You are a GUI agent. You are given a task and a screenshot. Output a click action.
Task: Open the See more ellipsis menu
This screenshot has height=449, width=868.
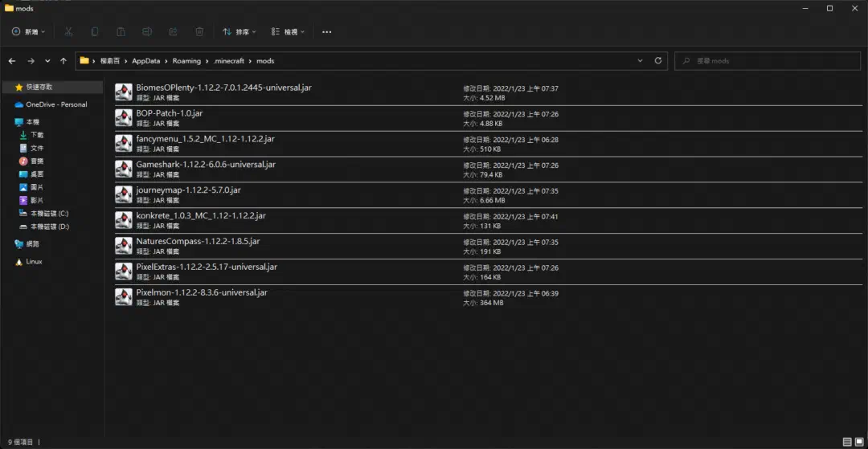(x=326, y=32)
